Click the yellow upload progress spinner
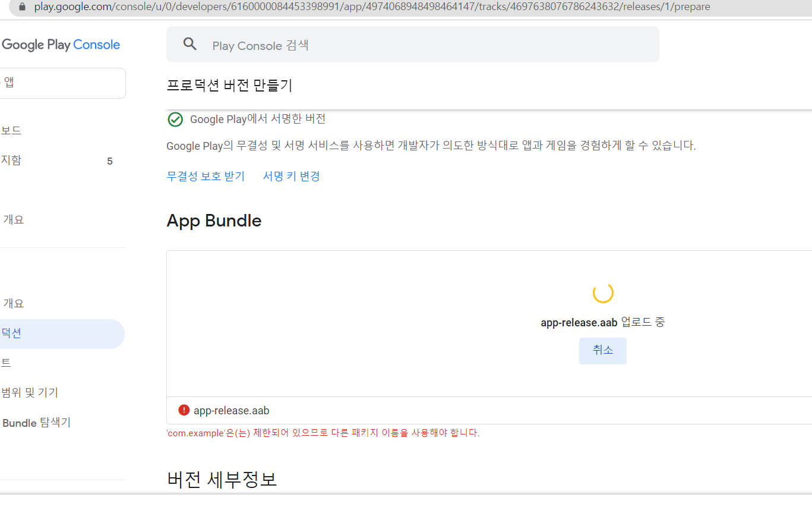Image resolution: width=812 pixels, height=507 pixels. click(x=603, y=293)
